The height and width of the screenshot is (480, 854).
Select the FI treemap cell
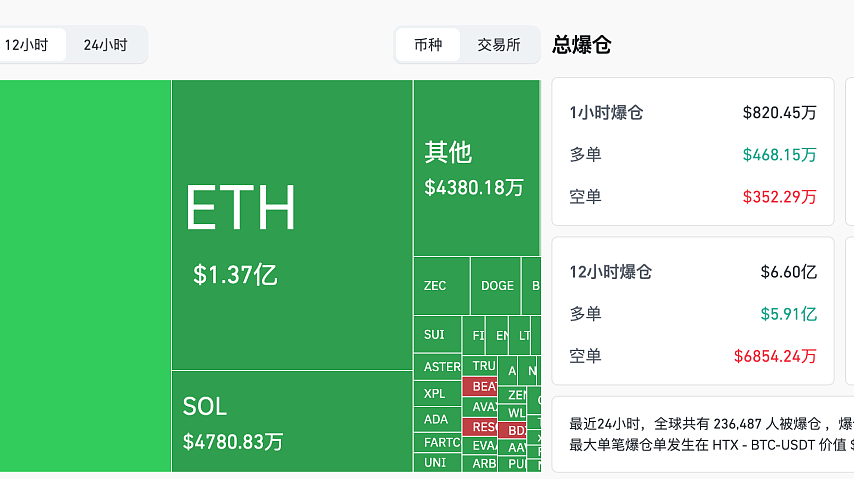474,336
